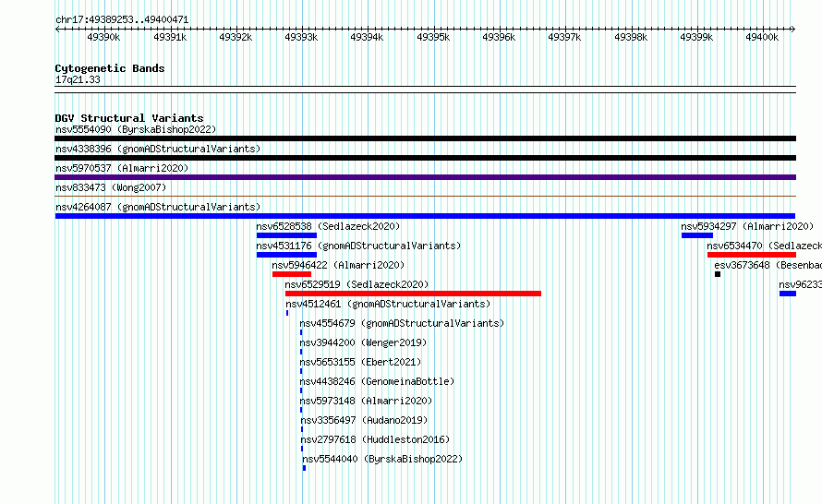Click the 49393k ruler tick label
Image resolution: width=822 pixels, height=504 pixels.
301,37
